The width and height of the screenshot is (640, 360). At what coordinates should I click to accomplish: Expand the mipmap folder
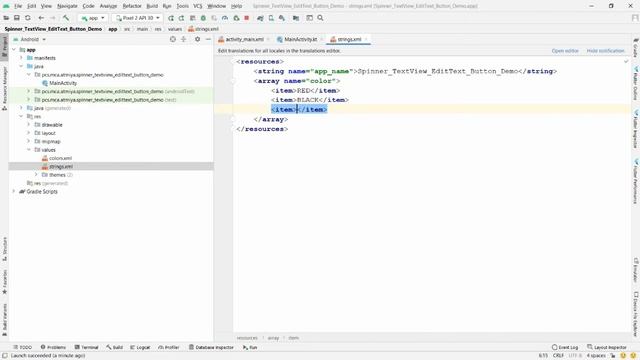pyautogui.click(x=29, y=141)
